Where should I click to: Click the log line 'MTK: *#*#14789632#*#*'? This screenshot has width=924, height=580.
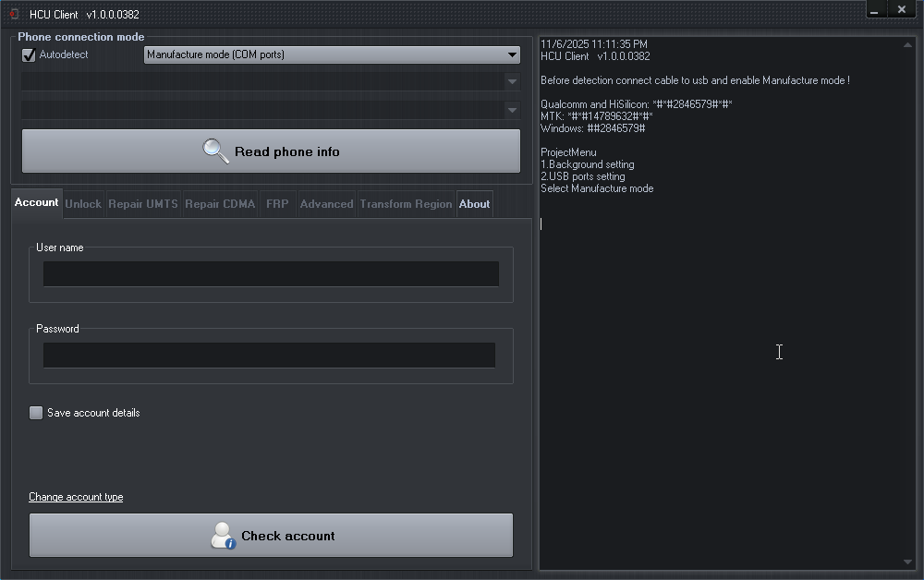pos(596,116)
